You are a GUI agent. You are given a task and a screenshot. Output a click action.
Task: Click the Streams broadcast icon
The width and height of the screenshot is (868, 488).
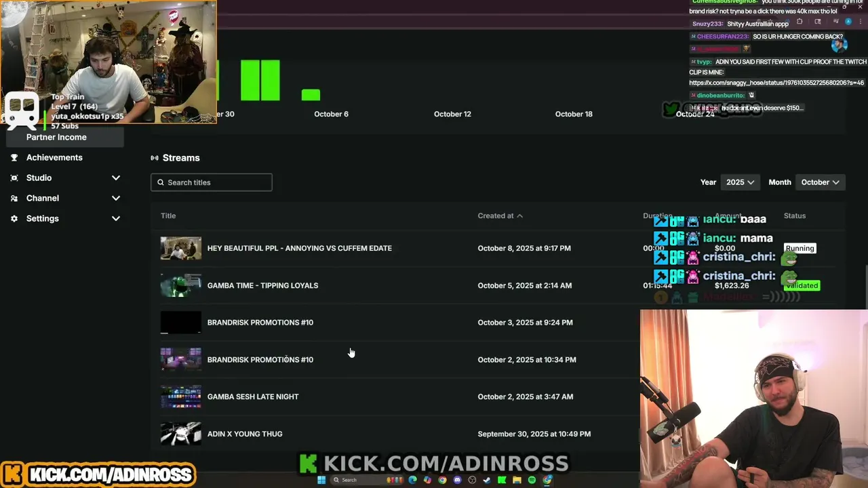(155, 158)
